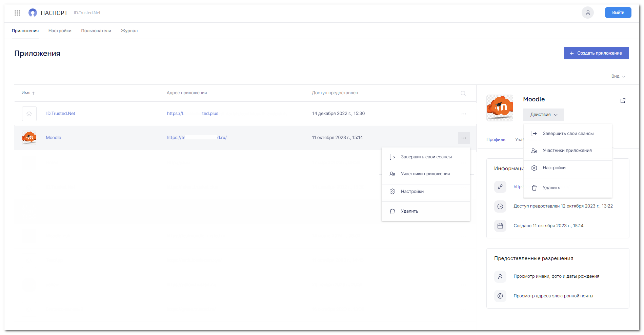Click the Moodle title in side panel
The image size is (644, 335).
coord(534,99)
